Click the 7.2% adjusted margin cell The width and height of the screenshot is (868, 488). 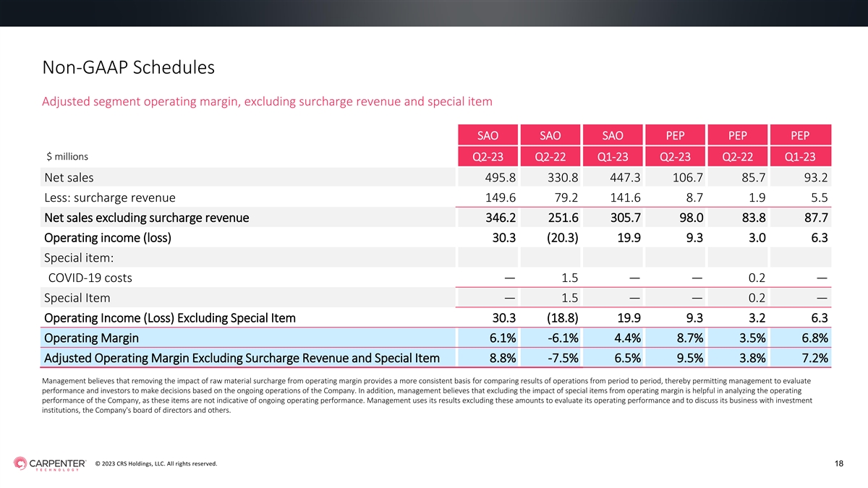point(814,359)
